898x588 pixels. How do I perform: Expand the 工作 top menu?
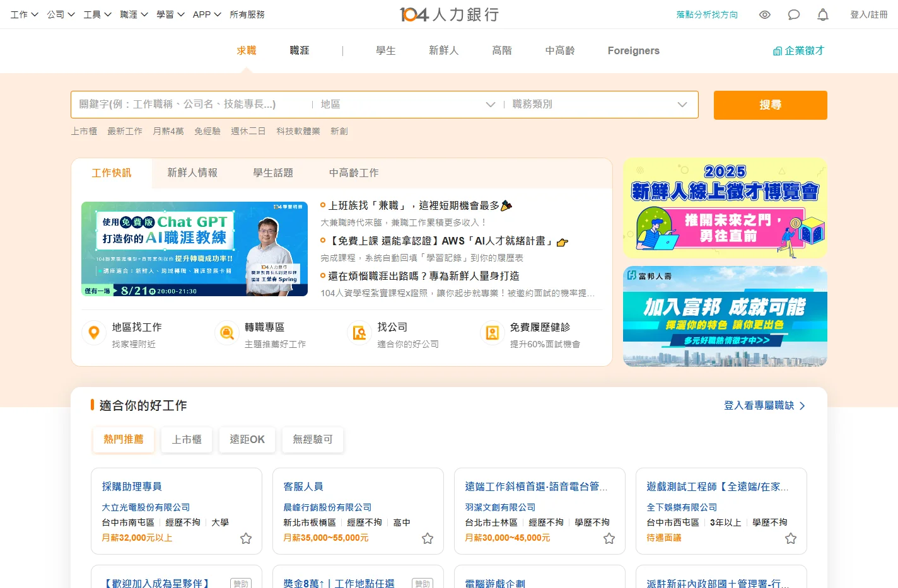(24, 14)
